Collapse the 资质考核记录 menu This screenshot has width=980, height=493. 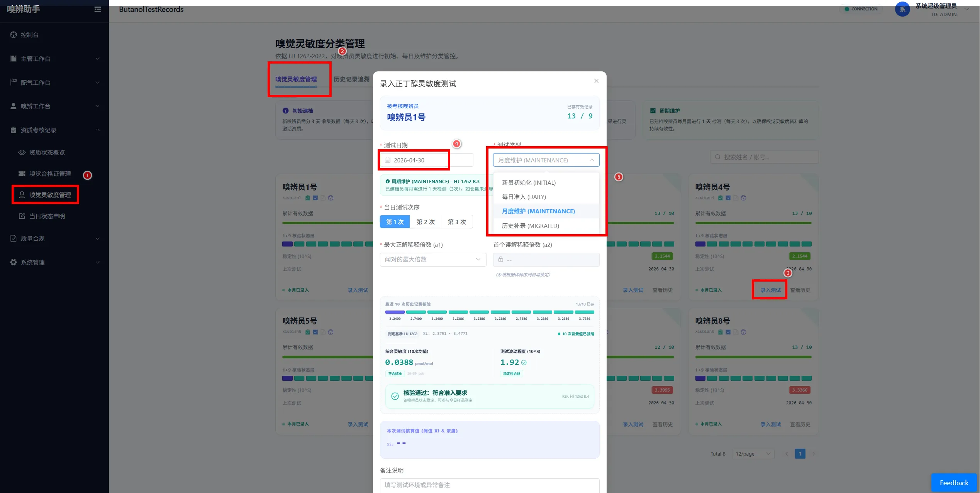[x=54, y=130]
